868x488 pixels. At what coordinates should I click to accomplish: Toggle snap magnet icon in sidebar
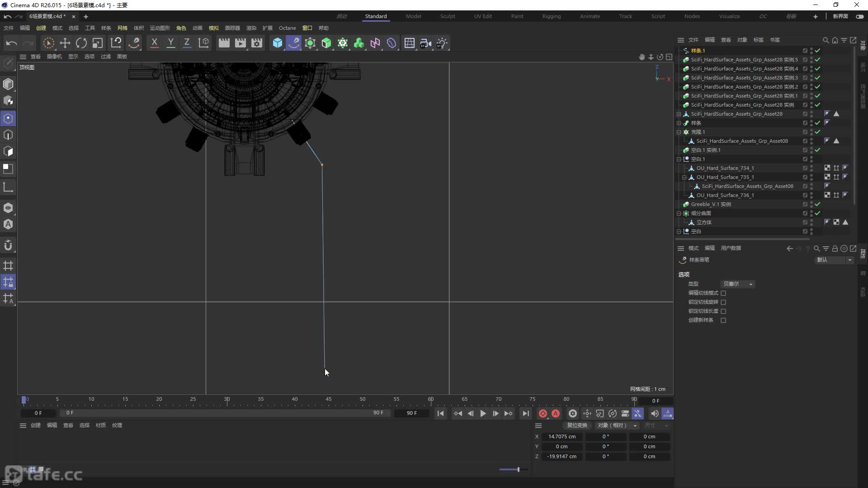point(8,245)
